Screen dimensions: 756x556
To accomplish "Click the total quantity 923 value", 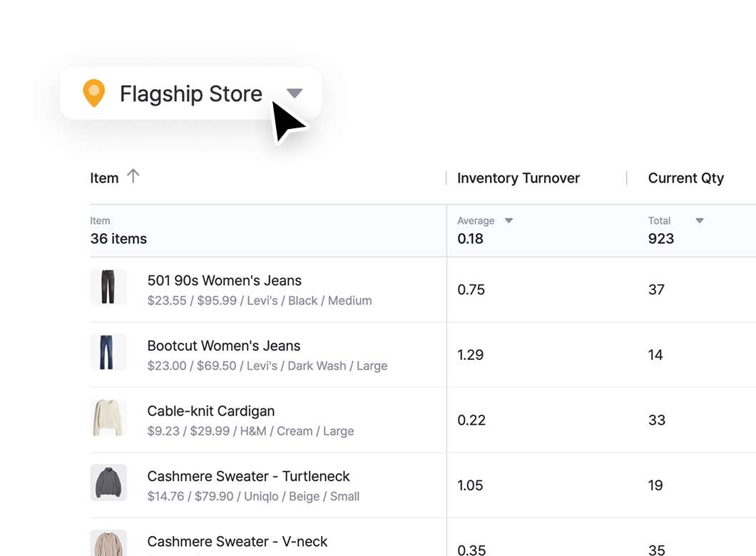I will pos(661,239).
